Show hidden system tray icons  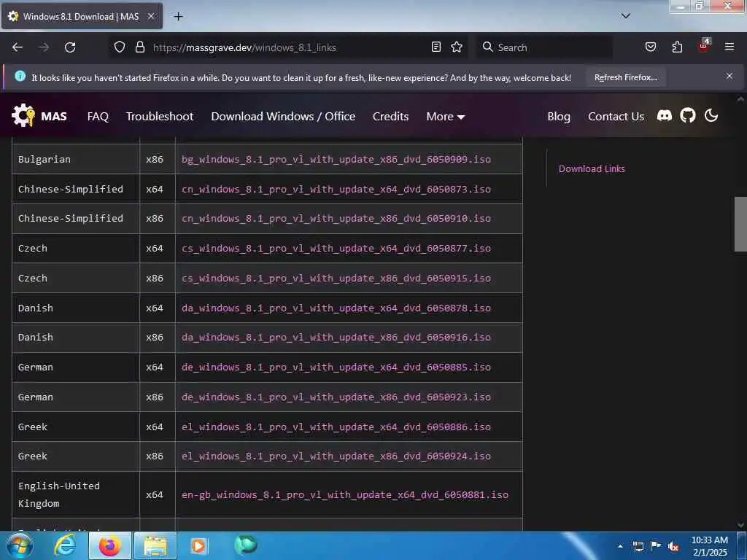(x=620, y=546)
